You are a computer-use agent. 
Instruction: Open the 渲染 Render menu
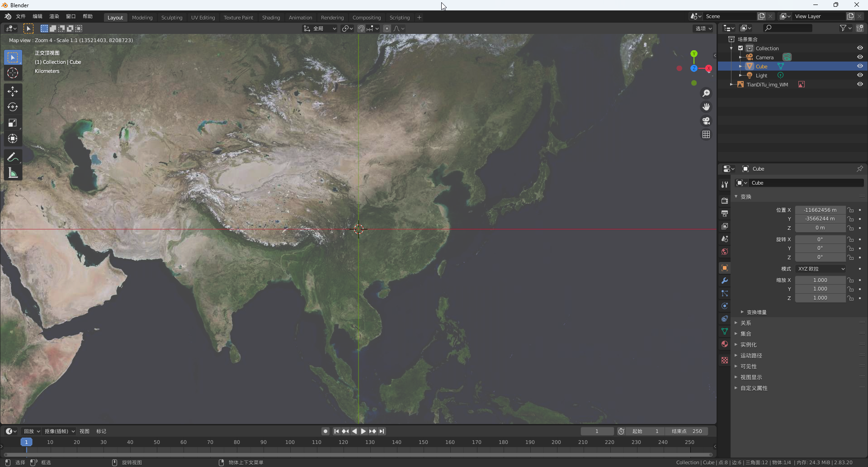54,16
